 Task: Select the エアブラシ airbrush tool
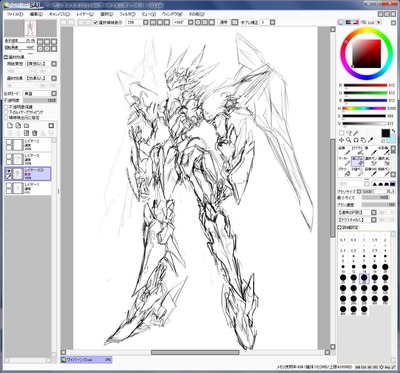tap(357, 150)
